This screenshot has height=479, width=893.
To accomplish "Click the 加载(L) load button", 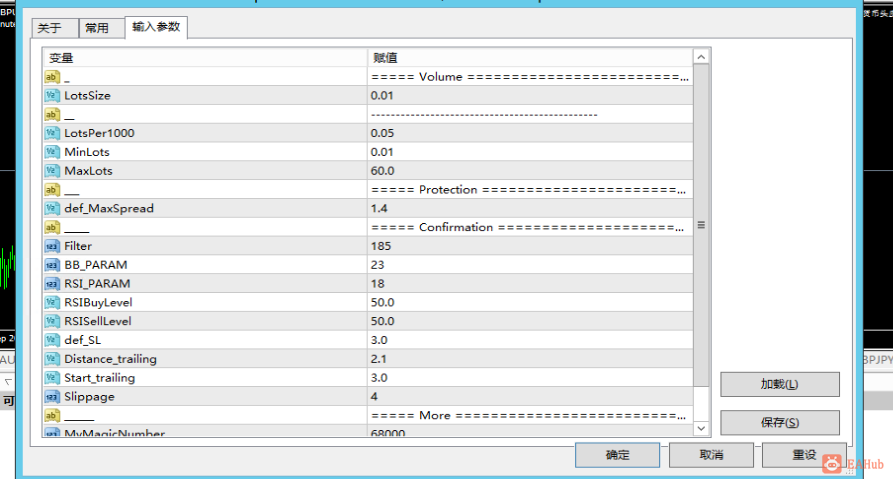I will (x=780, y=384).
